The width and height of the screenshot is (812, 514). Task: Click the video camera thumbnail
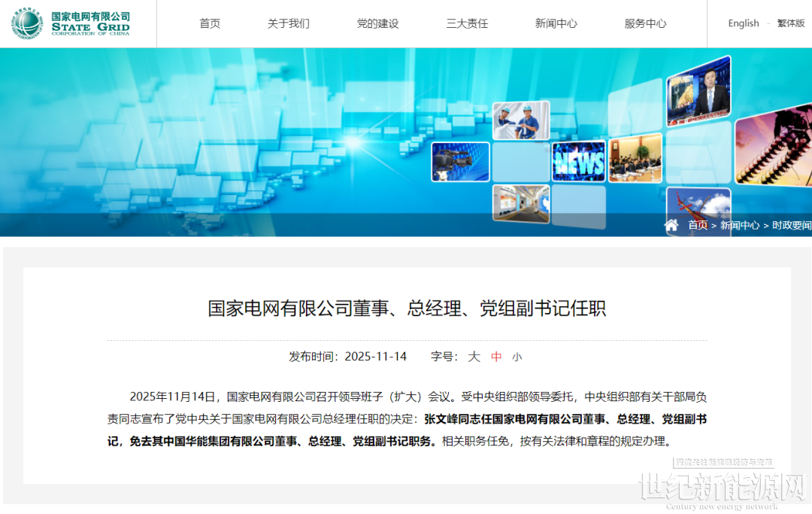[x=460, y=162]
